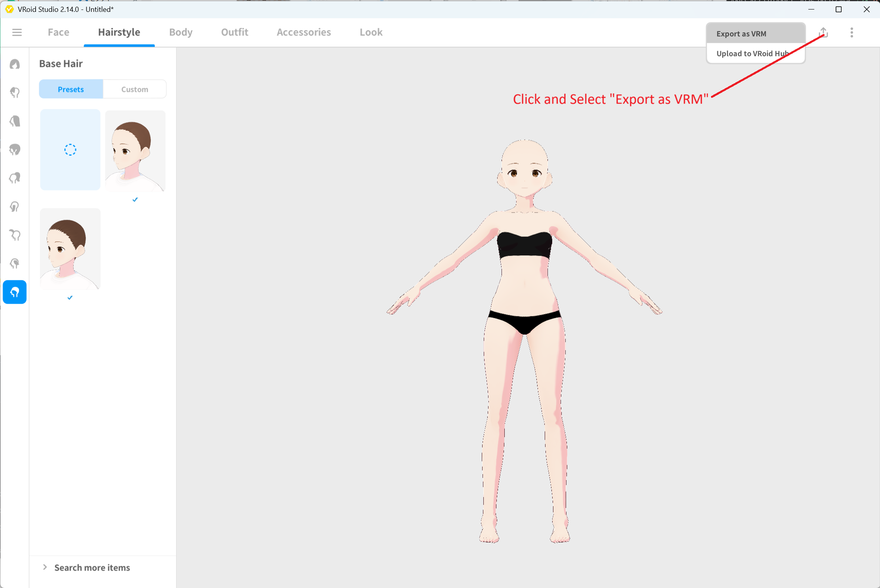
Task: Pick the base hair thumbnail in the second row
Action: click(x=70, y=249)
